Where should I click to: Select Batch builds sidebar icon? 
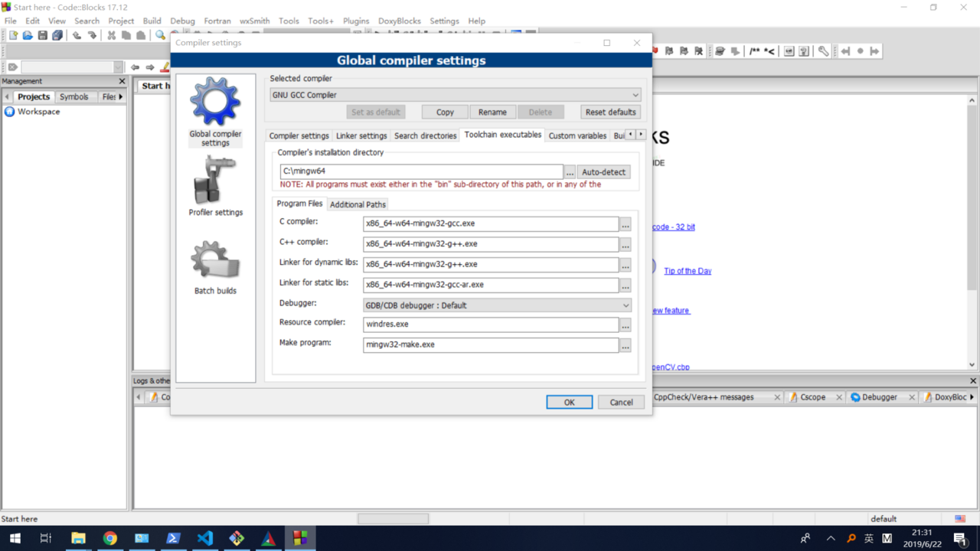coord(215,268)
